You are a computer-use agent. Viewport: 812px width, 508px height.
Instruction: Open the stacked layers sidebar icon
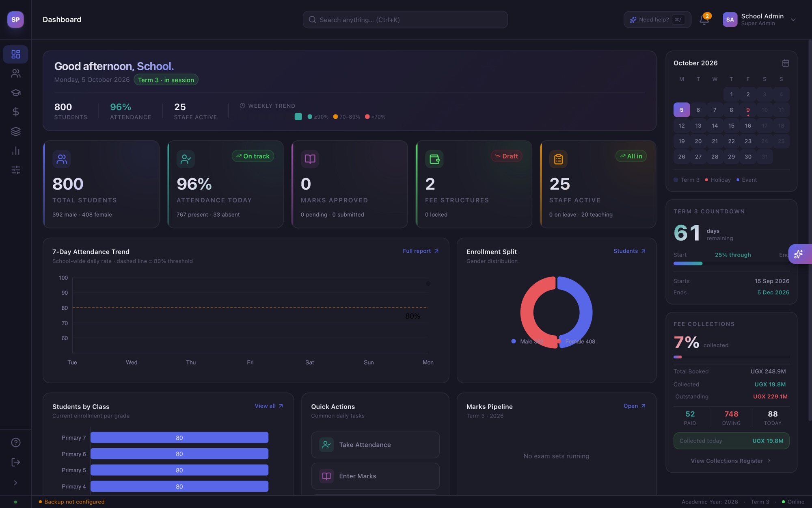click(x=15, y=131)
